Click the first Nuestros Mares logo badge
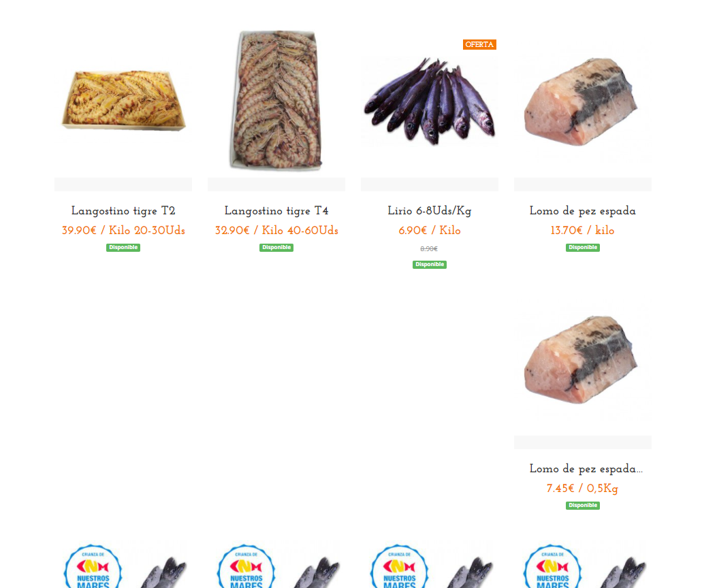Screen dimensions: 717x588 (93, 566)
